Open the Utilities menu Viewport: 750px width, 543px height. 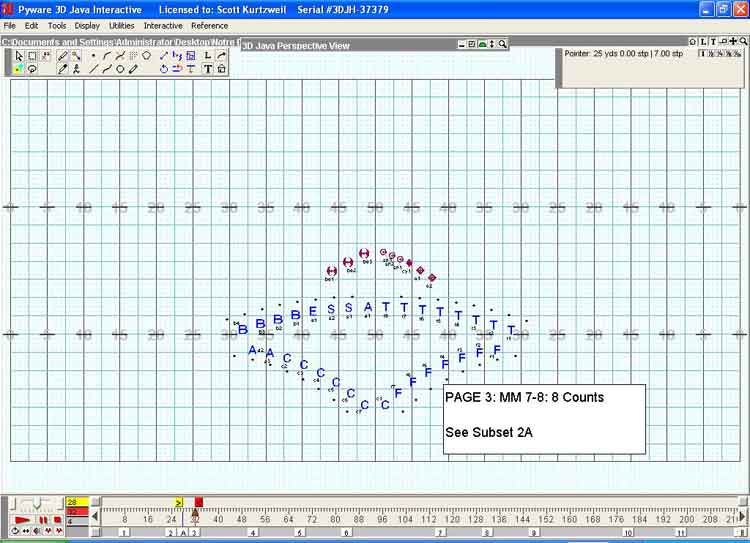pyautogui.click(x=121, y=25)
